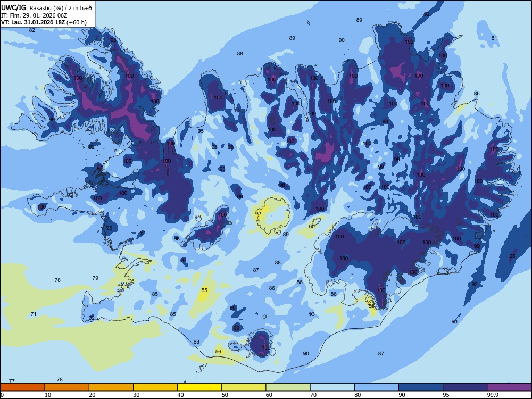The height and width of the screenshot is (399, 532).
Task: Click the map value 97
Action: pyautogui.click(x=99, y=167)
